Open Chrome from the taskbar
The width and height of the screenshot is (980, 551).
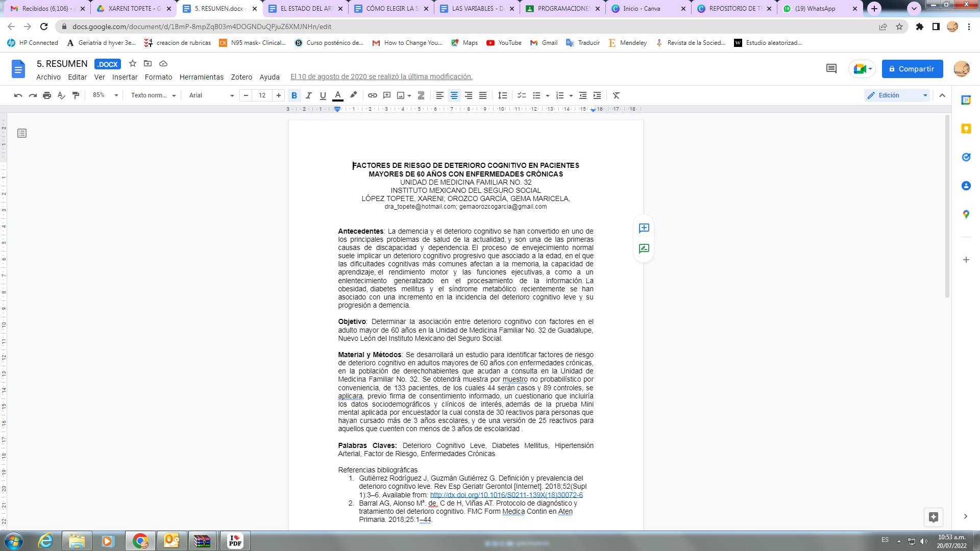[140, 541]
